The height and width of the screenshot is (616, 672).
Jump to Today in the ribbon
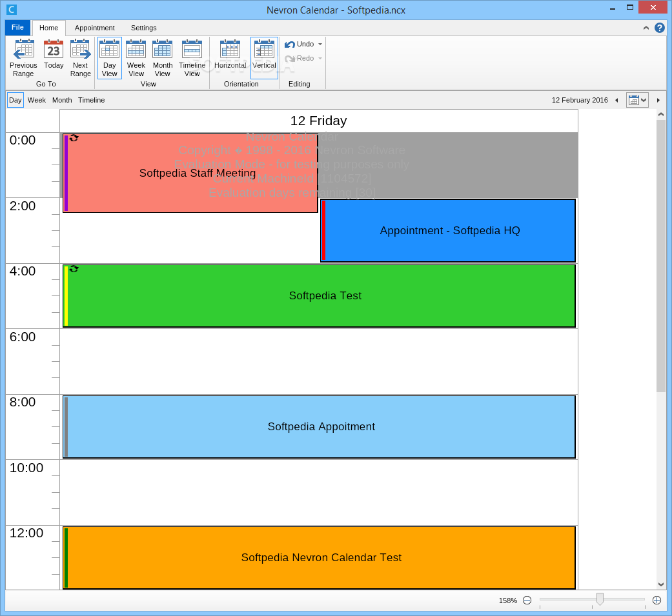(54, 54)
